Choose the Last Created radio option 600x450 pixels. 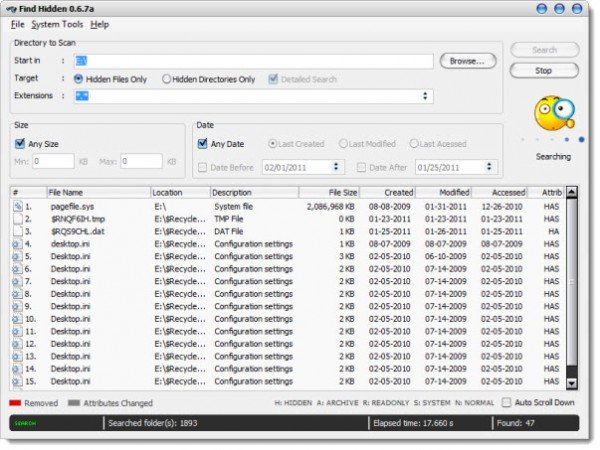click(272, 144)
